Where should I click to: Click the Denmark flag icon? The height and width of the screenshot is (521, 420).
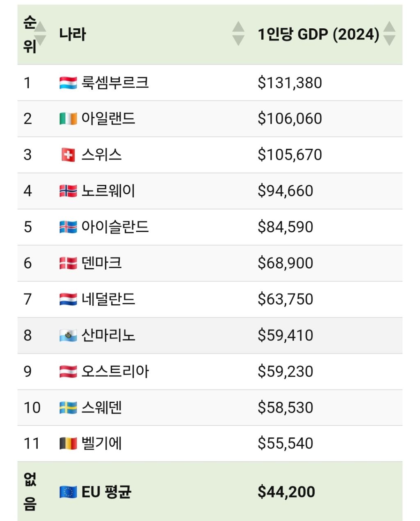pos(68,263)
